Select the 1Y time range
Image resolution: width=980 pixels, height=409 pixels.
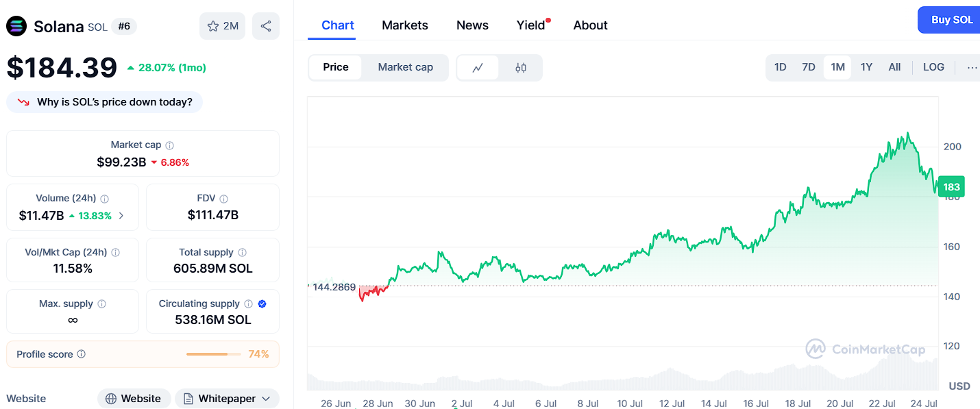866,67
